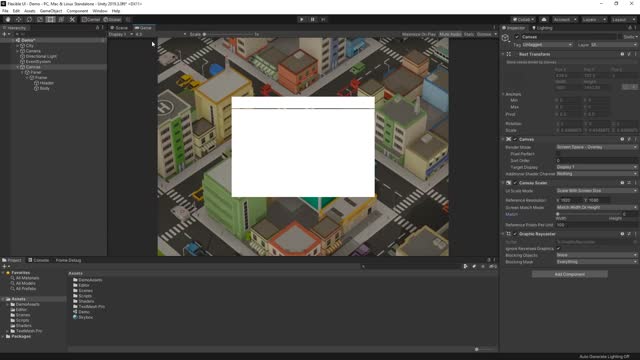Open Rect Transform help icon
This screenshot has width=640, height=360.
pyautogui.click(x=622, y=54)
